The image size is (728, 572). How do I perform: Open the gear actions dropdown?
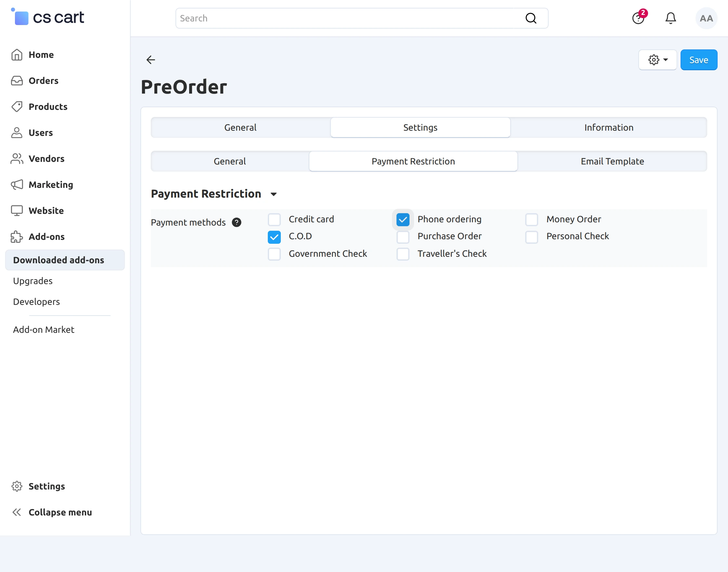click(657, 60)
